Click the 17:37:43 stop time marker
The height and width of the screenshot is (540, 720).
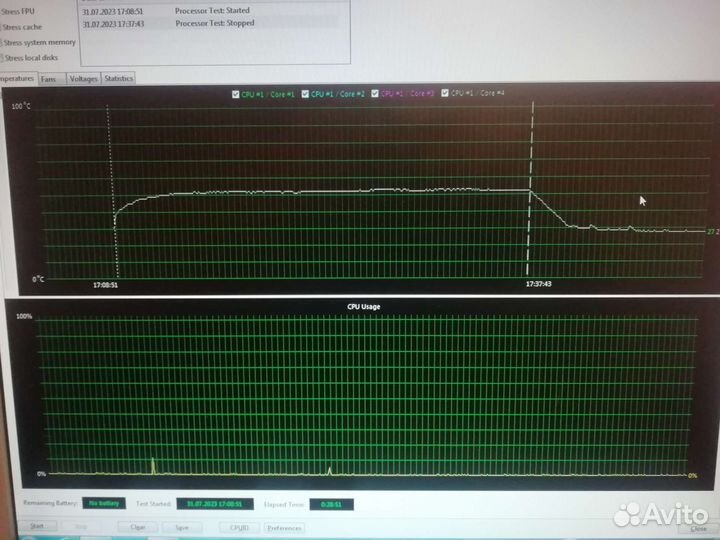[539, 284]
